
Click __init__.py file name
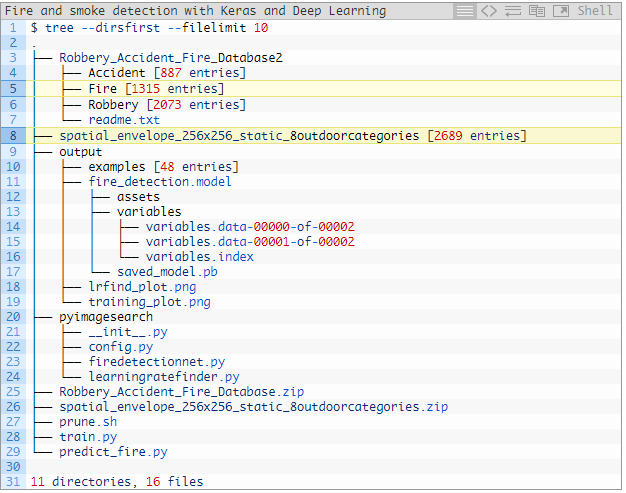pos(128,332)
